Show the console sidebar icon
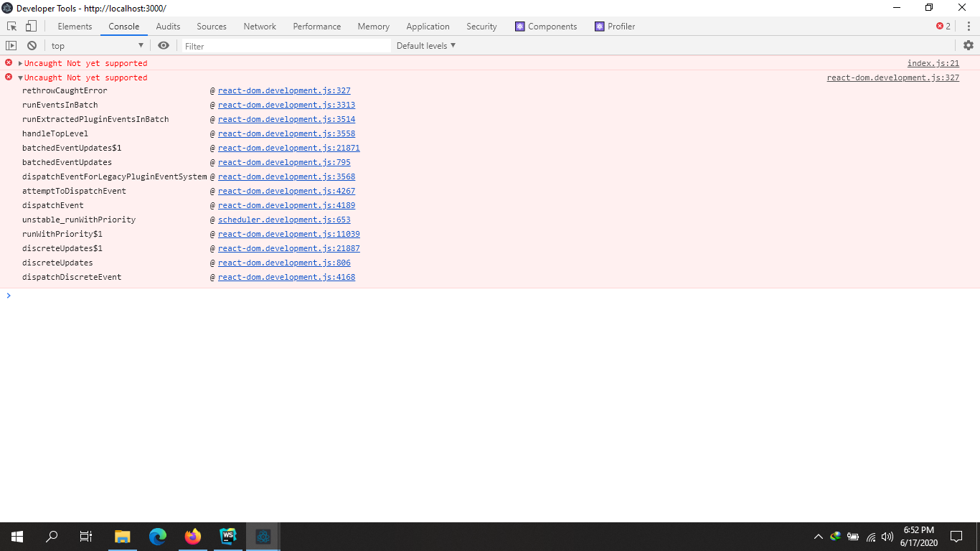Screen dimensions: 980x551 (11, 45)
